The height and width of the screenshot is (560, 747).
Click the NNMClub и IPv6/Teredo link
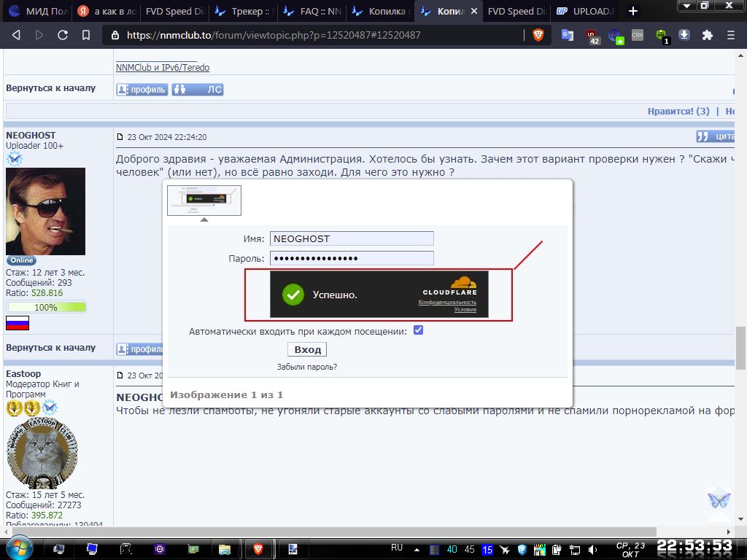(162, 68)
